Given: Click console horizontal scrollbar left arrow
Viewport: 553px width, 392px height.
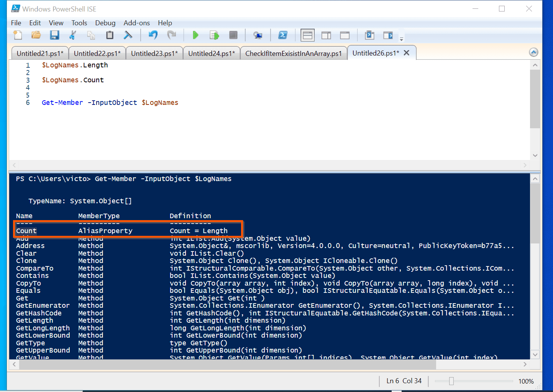Looking at the screenshot, I should [x=14, y=364].
